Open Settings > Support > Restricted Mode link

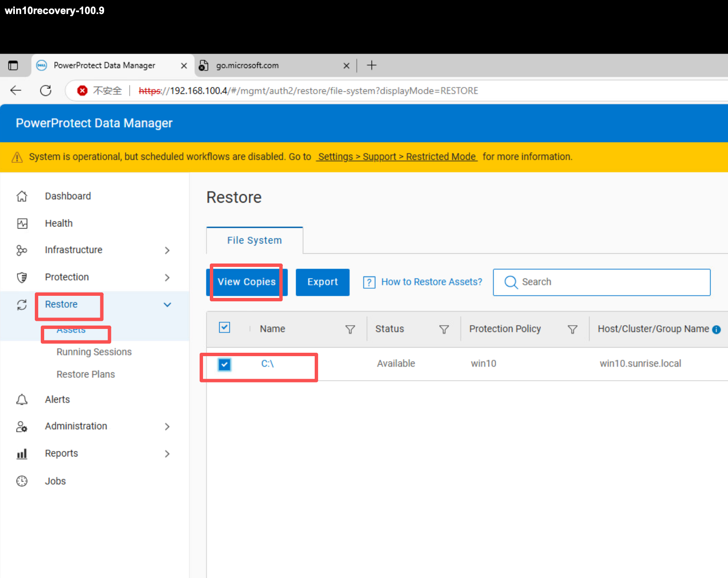[x=397, y=157]
